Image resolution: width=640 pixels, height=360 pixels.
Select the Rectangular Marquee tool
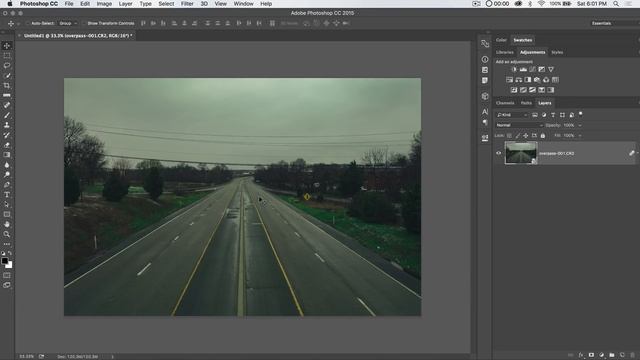[7, 56]
